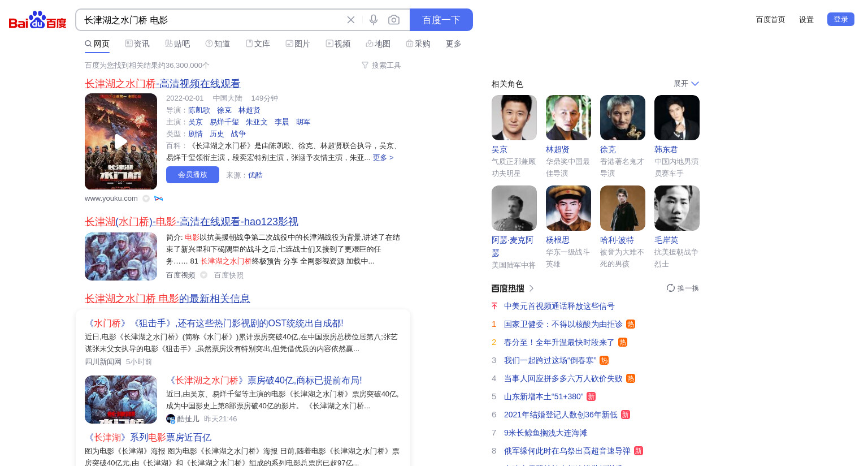Open director 陈凯歌 link
The image size is (868, 466).
click(x=199, y=110)
